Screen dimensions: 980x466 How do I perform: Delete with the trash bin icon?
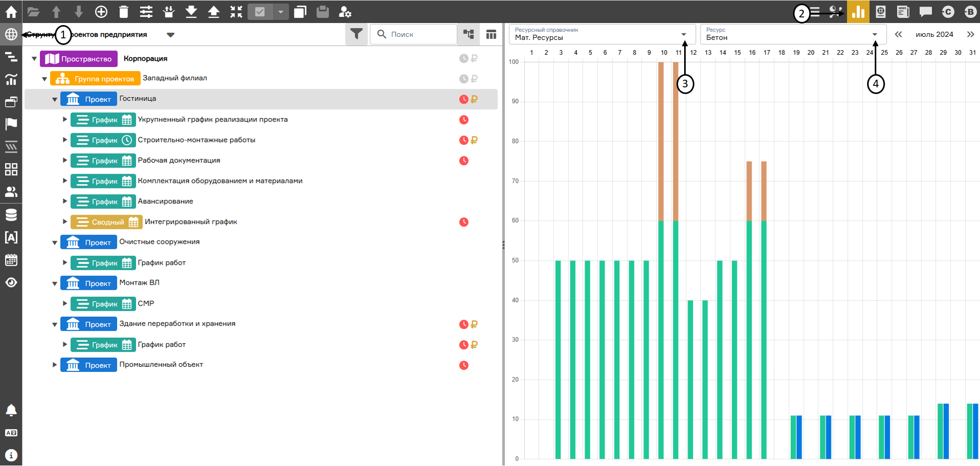point(124,11)
